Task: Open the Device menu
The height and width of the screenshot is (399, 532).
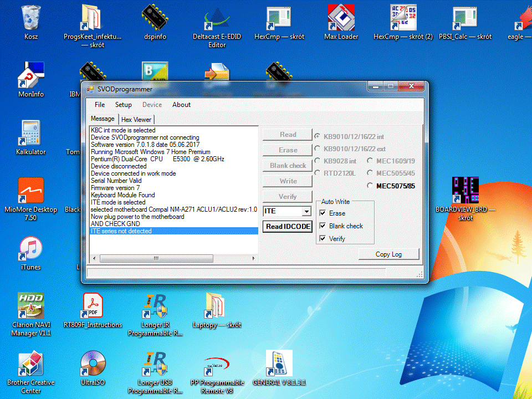Action: click(152, 105)
